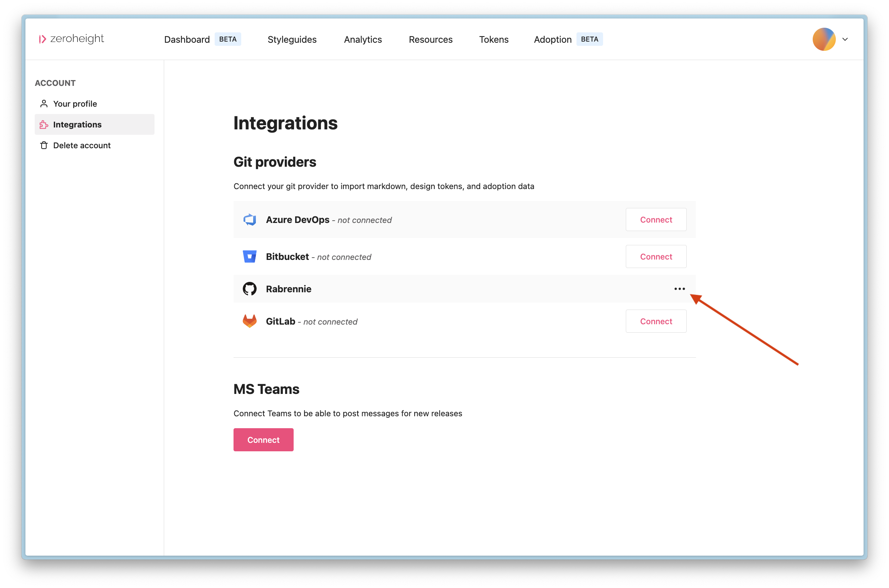Image resolution: width=889 pixels, height=588 pixels.
Task: Click the BETA badge beside Adoption
Action: click(590, 39)
